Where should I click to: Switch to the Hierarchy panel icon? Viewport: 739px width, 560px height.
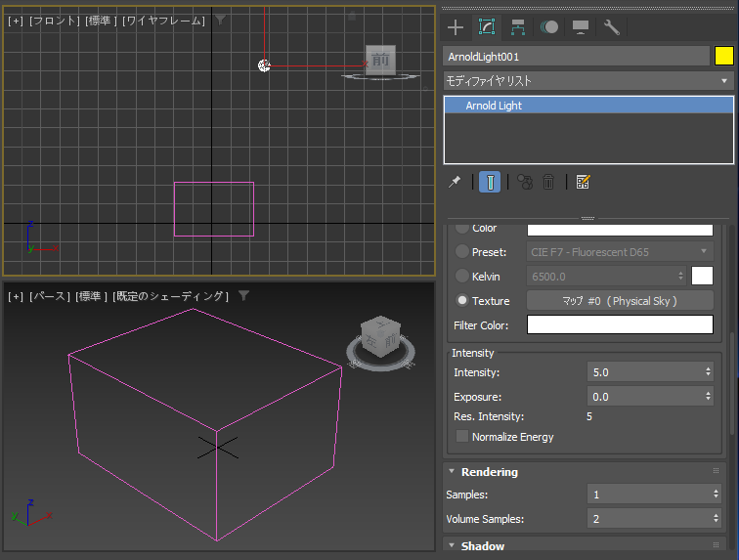click(518, 27)
